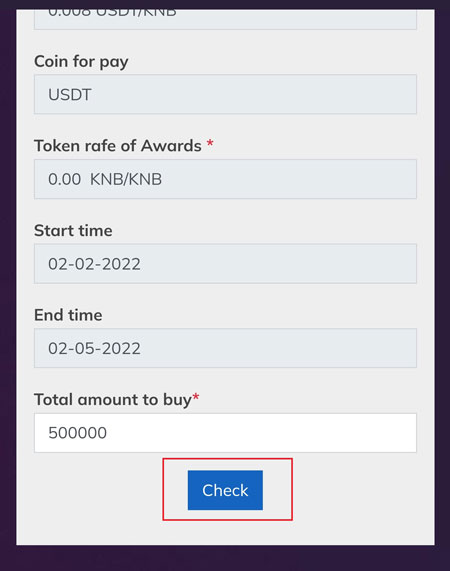Image resolution: width=450 pixels, height=571 pixels.
Task: Click the "End time" label text
Action: coord(68,315)
